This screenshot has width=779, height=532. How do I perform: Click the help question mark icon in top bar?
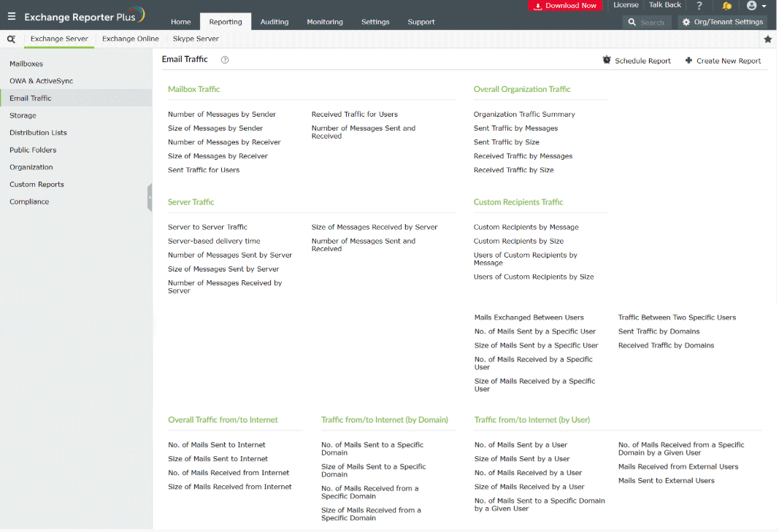699,6
